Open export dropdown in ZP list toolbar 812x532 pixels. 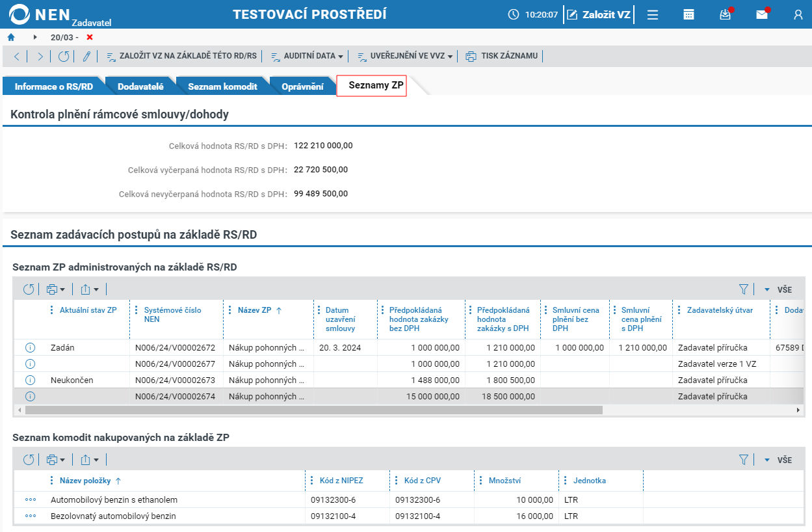point(90,289)
